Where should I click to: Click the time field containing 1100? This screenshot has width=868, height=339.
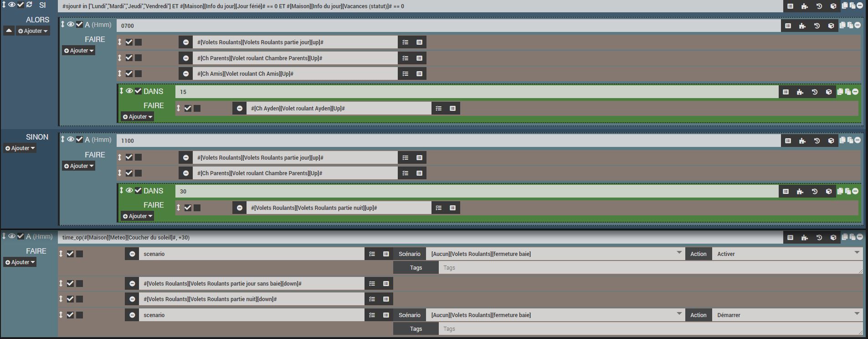coord(448,141)
